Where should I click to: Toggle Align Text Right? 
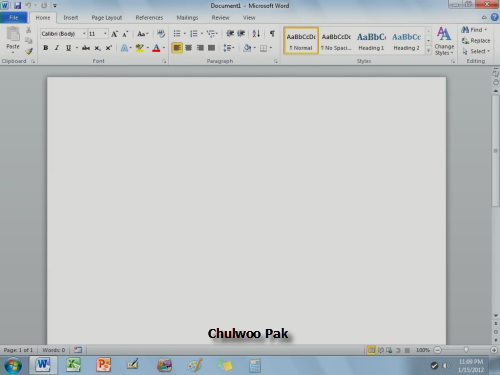[x=200, y=48]
